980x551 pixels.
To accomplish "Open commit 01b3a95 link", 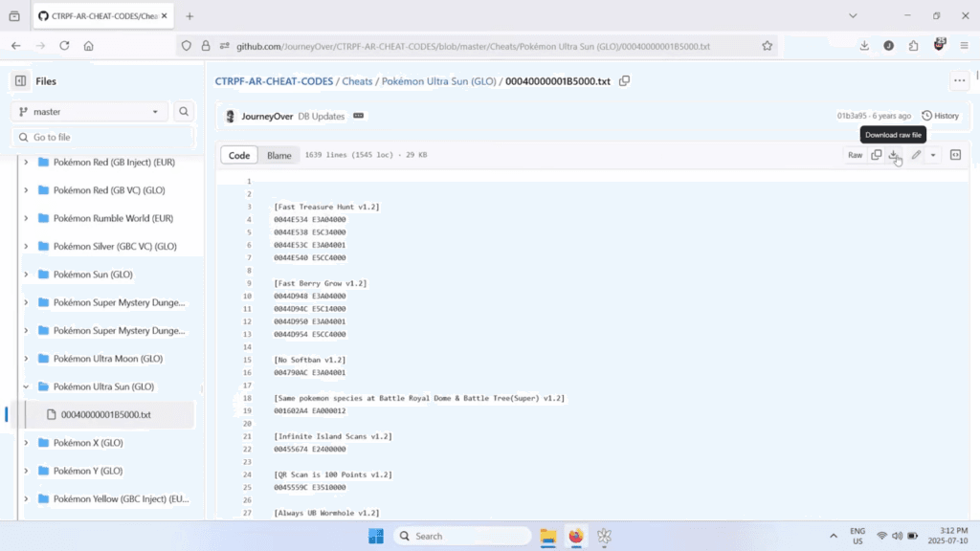I will (x=851, y=116).
